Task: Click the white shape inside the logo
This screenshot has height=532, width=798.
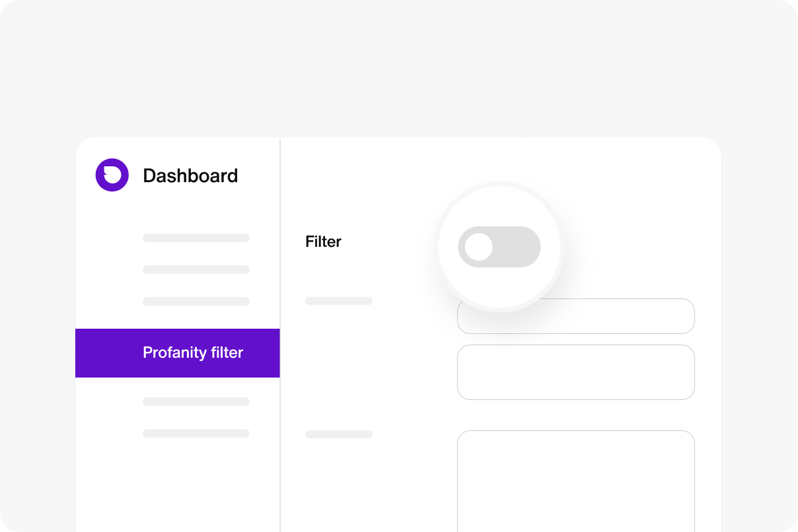Action: 112,175
